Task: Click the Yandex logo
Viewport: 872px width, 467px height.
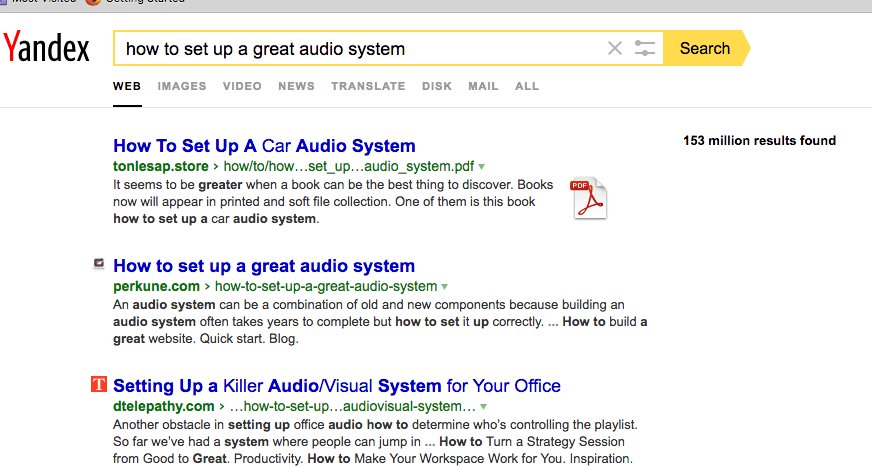Action: pos(46,47)
